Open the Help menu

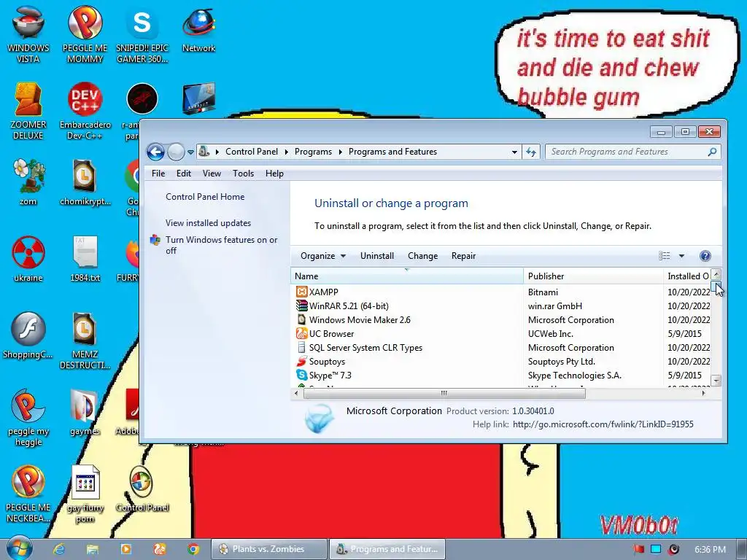click(x=274, y=174)
